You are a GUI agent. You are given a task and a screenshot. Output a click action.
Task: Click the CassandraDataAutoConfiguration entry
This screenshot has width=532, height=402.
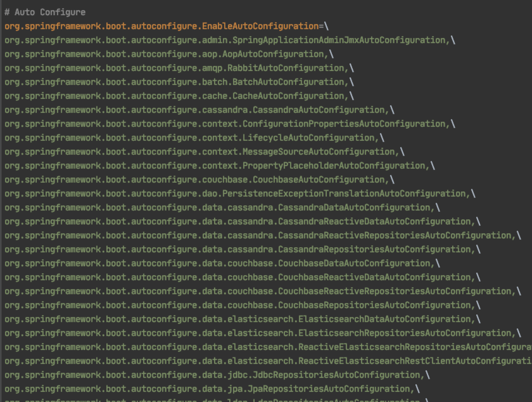point(222,208)
